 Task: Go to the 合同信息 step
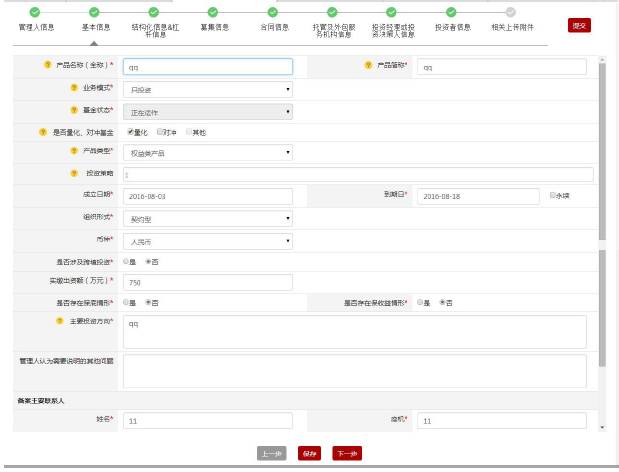coord(274,27)
